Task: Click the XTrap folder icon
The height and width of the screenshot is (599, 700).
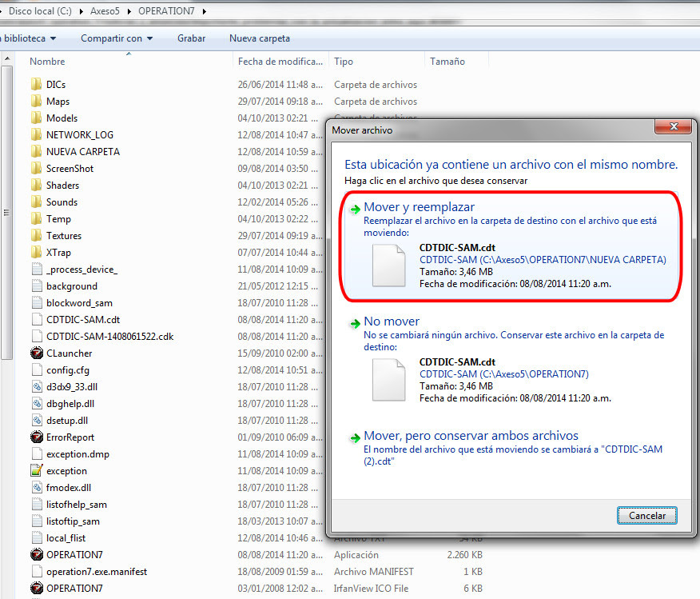Action: pos(37,253)
